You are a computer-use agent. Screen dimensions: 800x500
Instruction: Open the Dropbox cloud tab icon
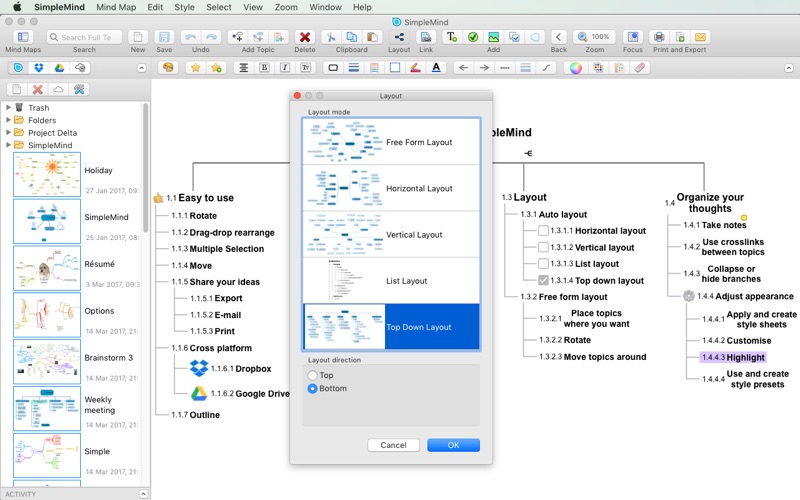(39, 68)
